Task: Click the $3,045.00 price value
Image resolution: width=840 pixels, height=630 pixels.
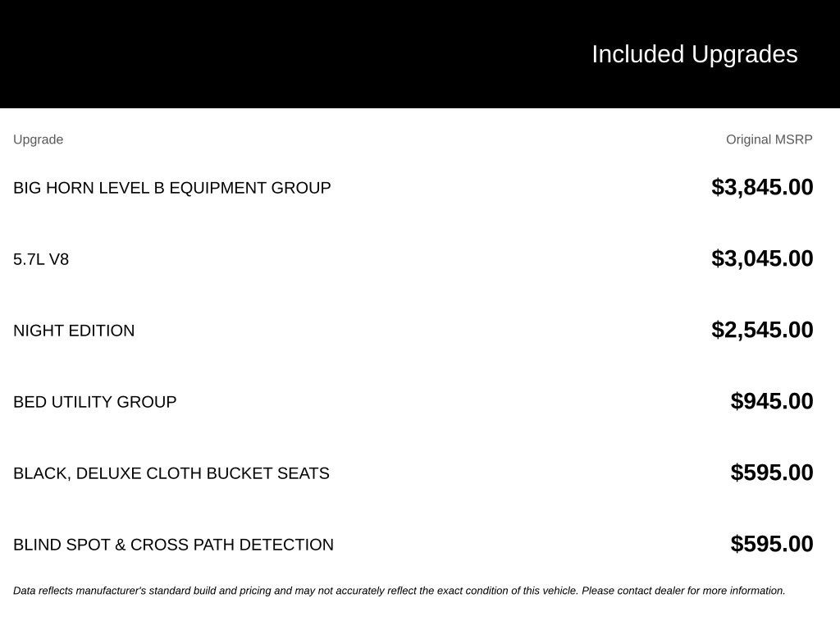Action: tap(762, 258)
